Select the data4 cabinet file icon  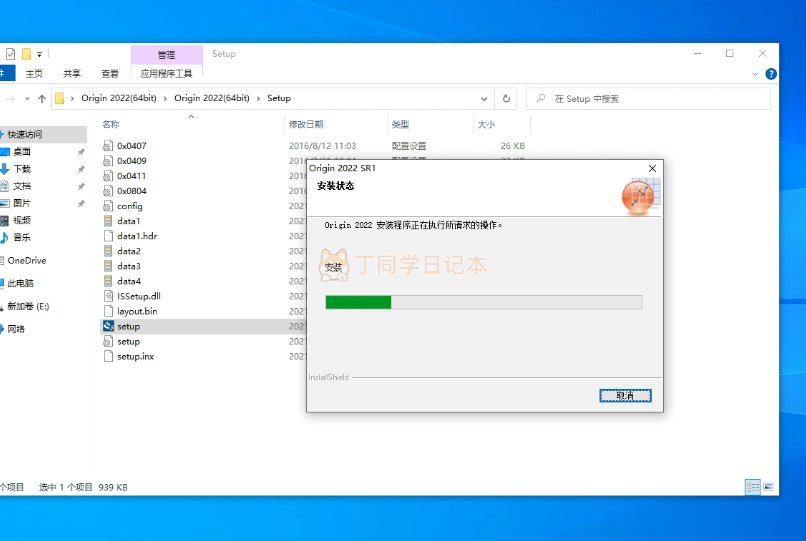coord(108,281)
